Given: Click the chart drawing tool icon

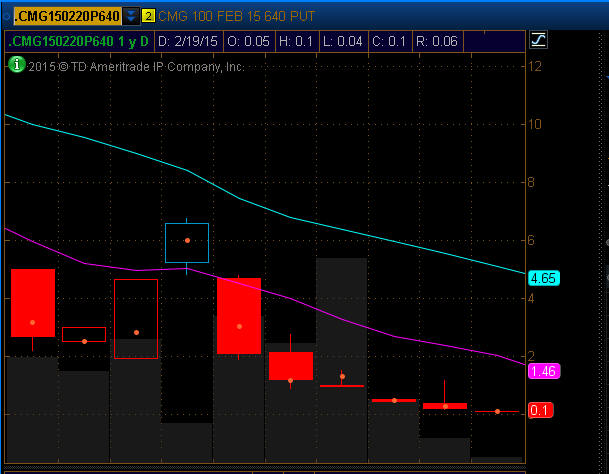Looking at the screenshot, I should (x=538, y=40).
